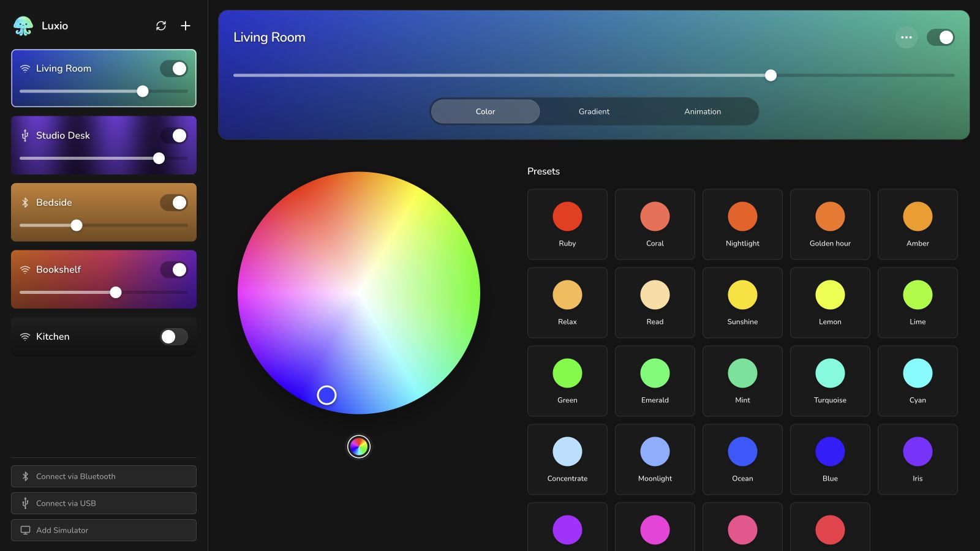The height and width of the screenshot is (551, 980).
Task: Click Wi-Fi icon on Kitchen card
Action: pos(25,337)
